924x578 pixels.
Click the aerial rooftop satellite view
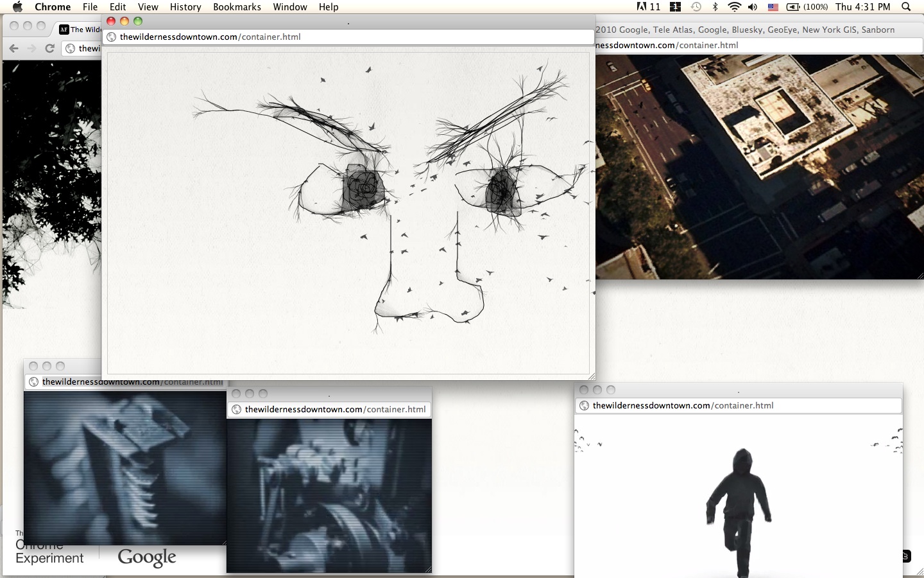760,166
